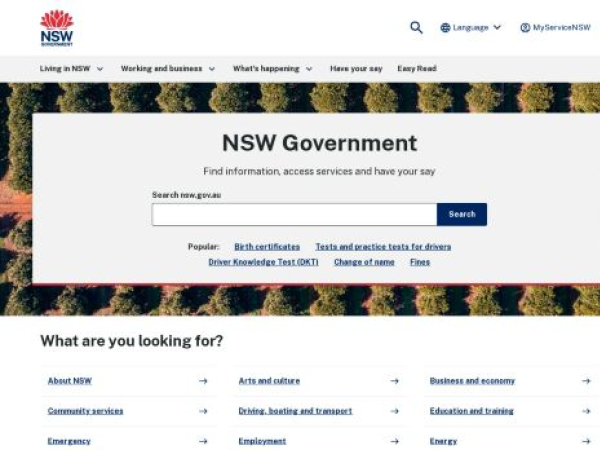Expand the Living in NSW menu chevron

tap(100, 69)
